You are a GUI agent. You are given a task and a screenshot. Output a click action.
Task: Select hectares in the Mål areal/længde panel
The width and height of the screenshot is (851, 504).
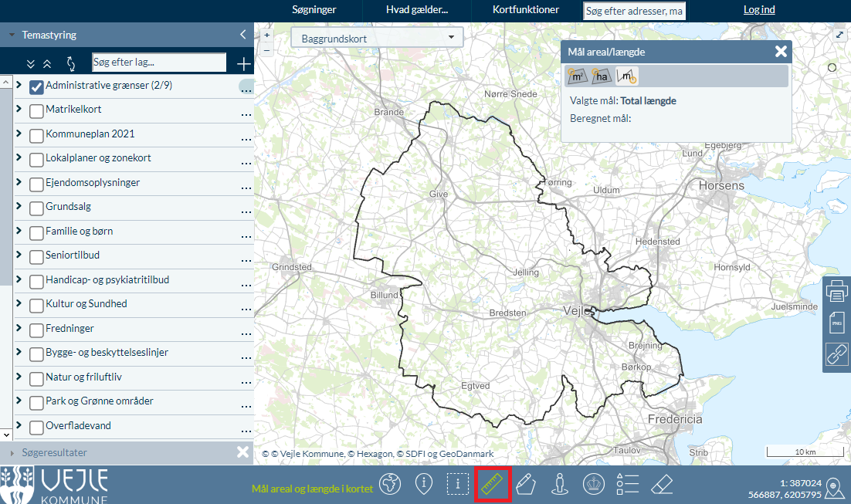click(x=601, y=76)
